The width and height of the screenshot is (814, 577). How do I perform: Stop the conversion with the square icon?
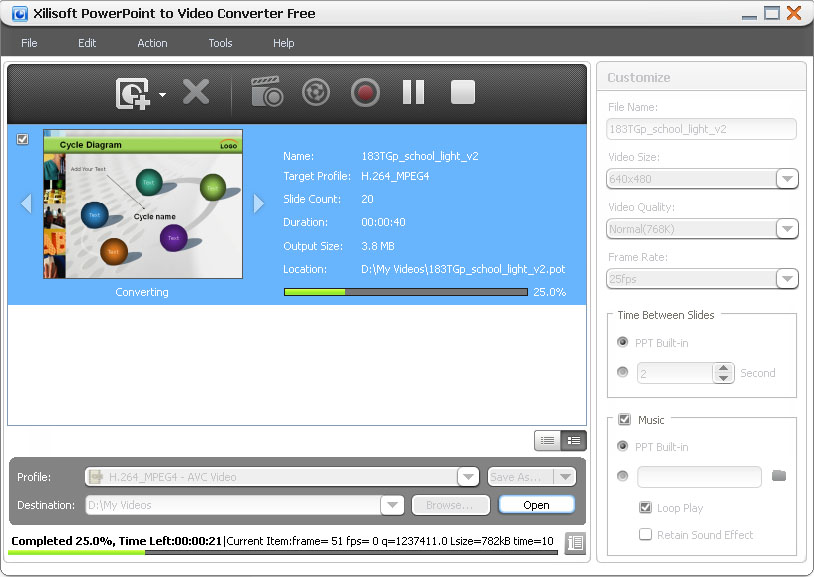[x=462, y=93]
